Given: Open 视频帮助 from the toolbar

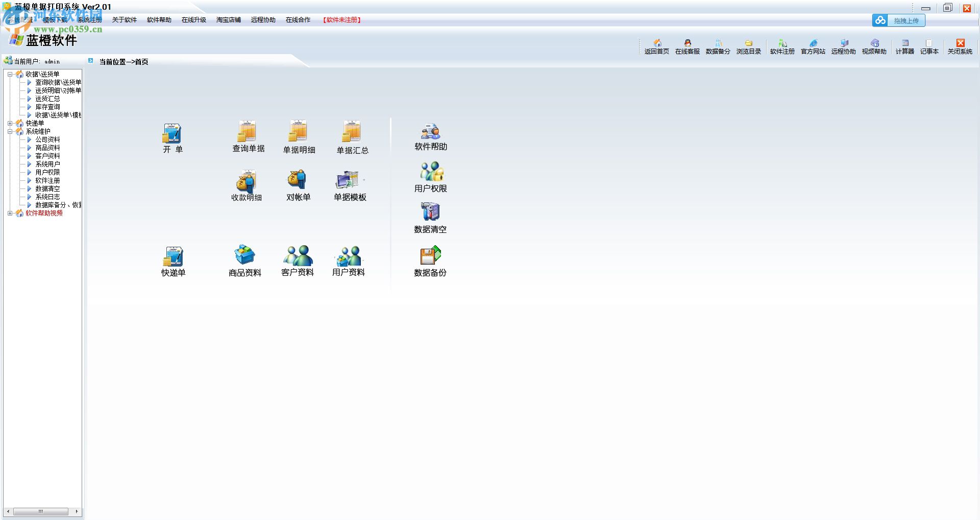Looking at the screenshot, I should coord(874,47).
